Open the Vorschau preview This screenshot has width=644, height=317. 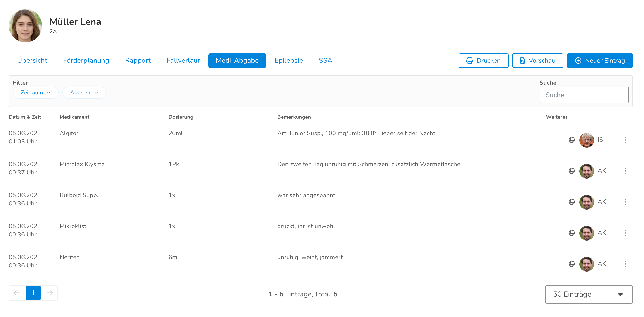point(537,61)
